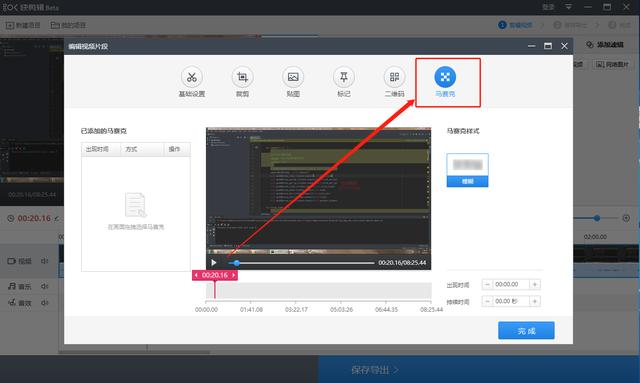The width and height of the screenshot is (640, 383).
Task: Open the 贴图 image sticker tool
Action: [x=293, y=77]
